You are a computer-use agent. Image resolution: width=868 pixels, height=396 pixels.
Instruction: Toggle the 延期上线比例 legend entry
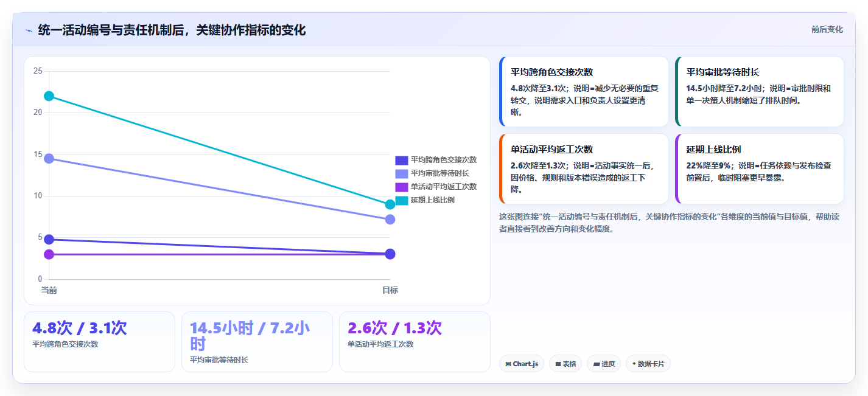click(x=425, y=200)
